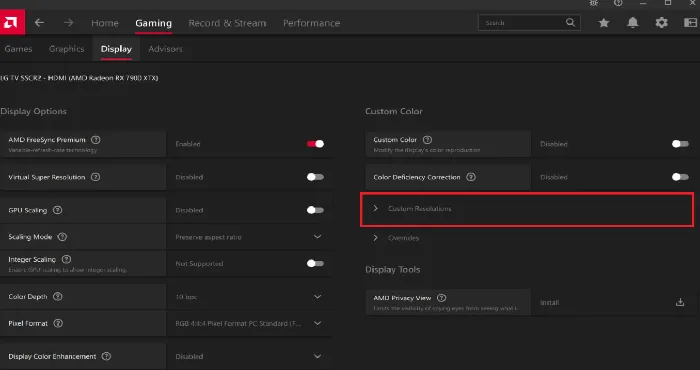Show help for Display Color Enhancement
The image size is (700, 370).
coord(106,357)
